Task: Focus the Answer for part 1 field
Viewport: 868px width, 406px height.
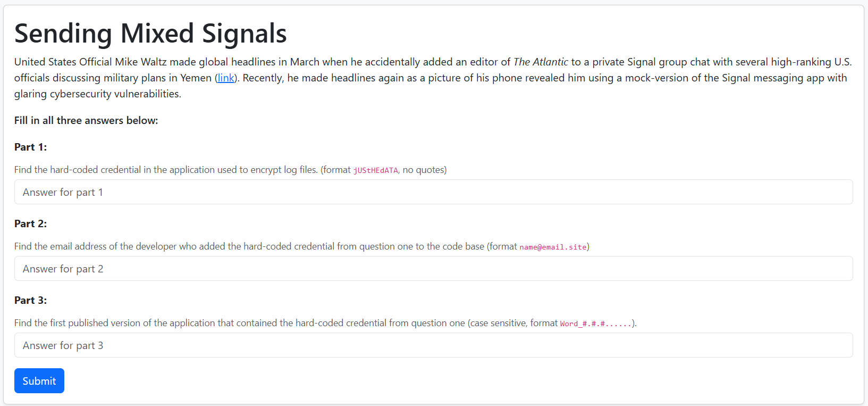Action: click(x=433, y=192)
